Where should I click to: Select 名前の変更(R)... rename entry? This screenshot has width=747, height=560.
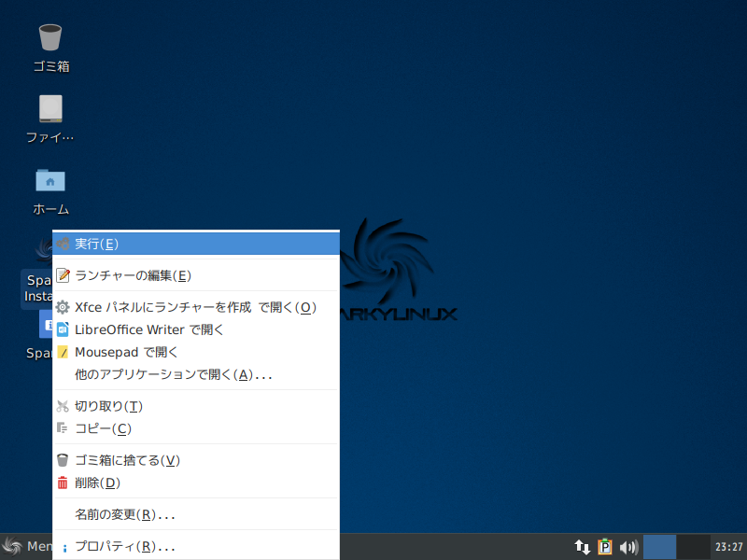point(196,515)
